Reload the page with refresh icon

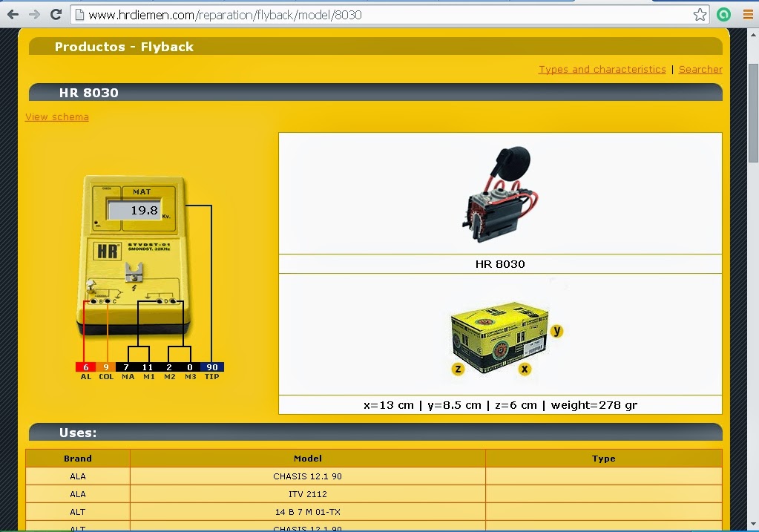pyautogui.click(x=56, y=15)
